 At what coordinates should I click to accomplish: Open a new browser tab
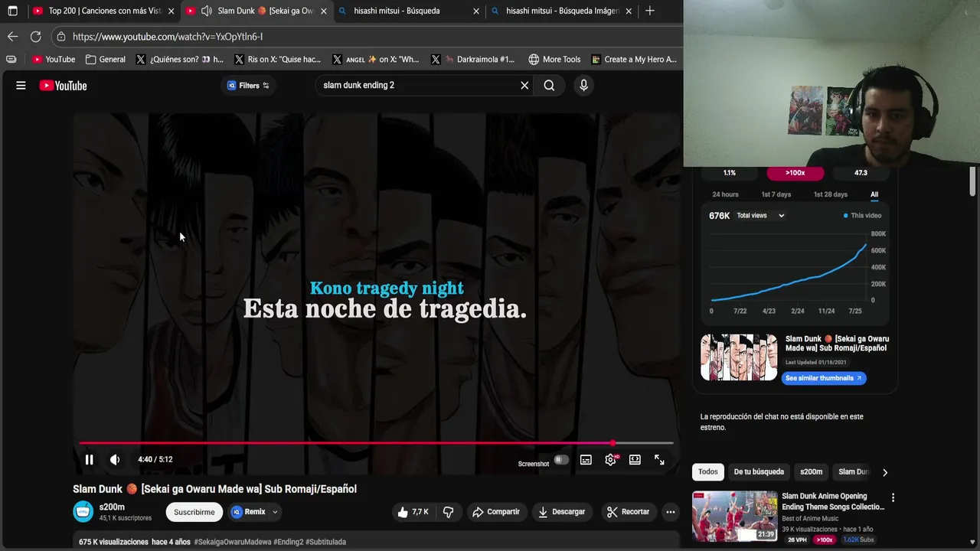649,11
